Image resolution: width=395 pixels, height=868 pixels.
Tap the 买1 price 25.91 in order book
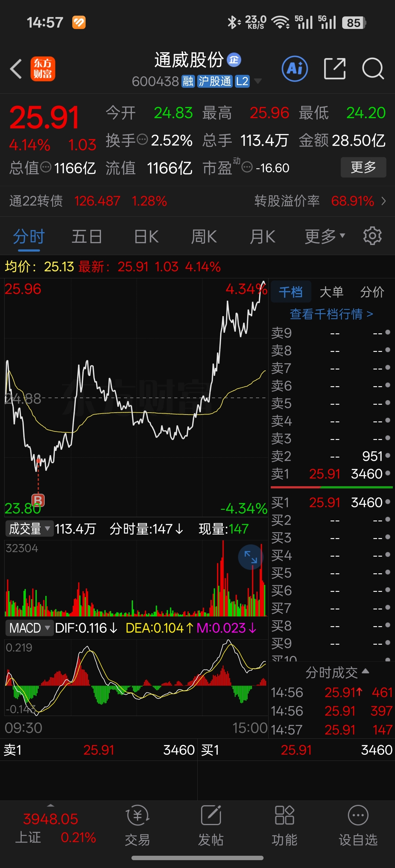click(325, 503)
